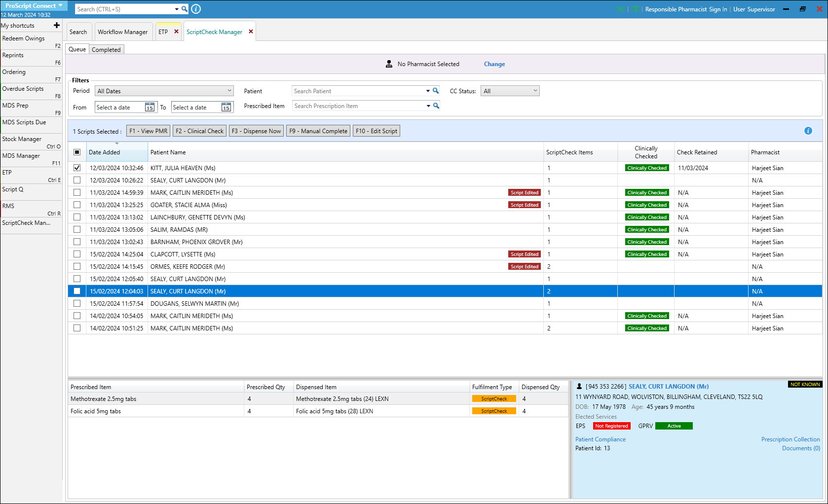Open the Period All Dates dropdown
This screenshot has height=504, width=828.
[x=164, y=91]
